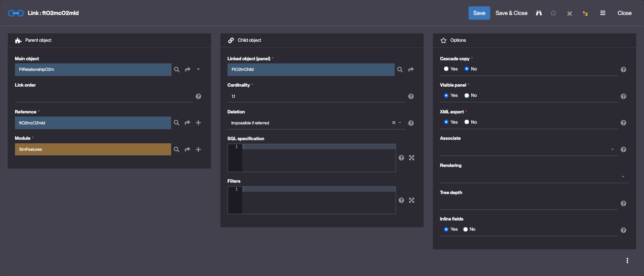Click the arrow icon to open Linked object

click(x=411, y=70)
